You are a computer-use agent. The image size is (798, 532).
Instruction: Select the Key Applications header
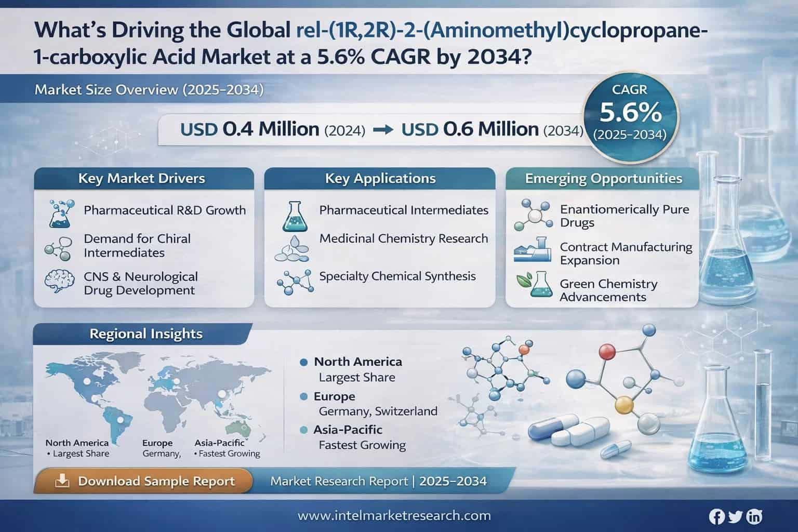380,179
